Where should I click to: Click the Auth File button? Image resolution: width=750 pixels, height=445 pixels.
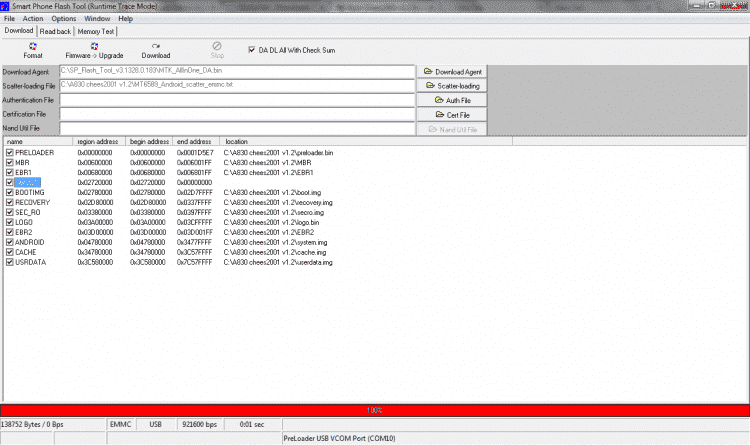452,100
